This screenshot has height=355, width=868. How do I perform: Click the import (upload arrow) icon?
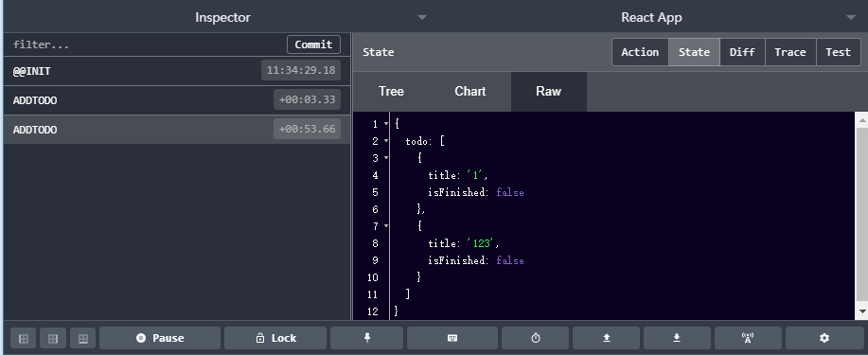click(x=606, y=338)
